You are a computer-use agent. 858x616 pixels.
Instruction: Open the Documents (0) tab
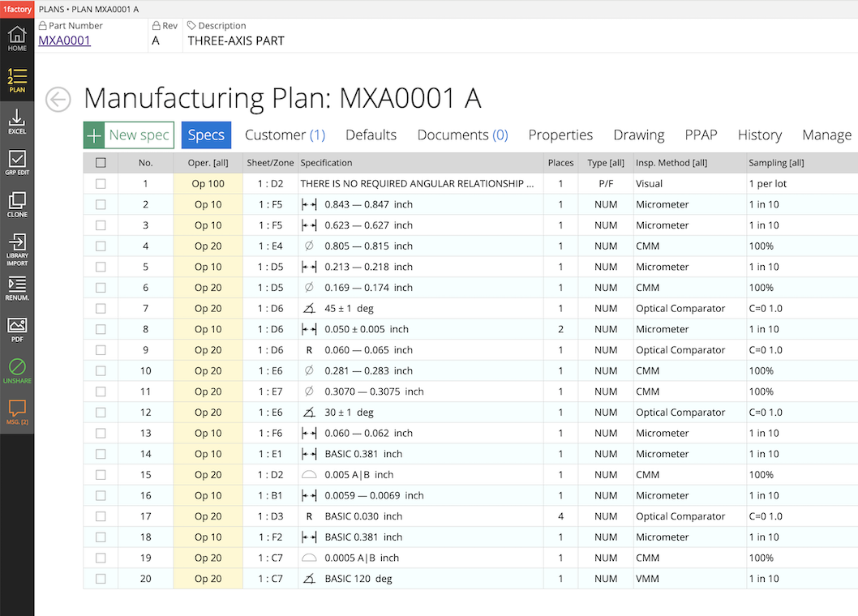(x=462, y=135)
